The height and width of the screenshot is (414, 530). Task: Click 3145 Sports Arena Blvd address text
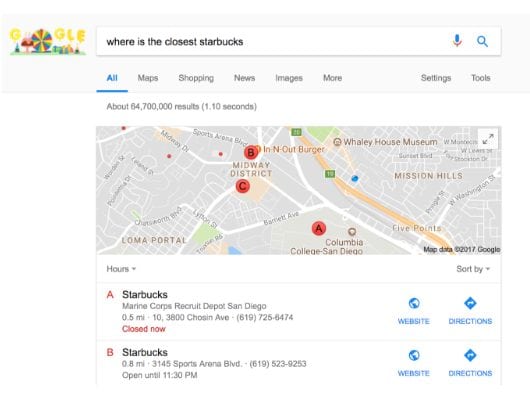tap(197, 364)
